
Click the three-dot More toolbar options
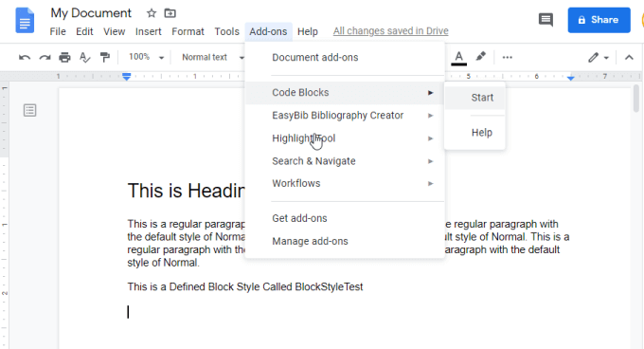click(x=508, y=57)
